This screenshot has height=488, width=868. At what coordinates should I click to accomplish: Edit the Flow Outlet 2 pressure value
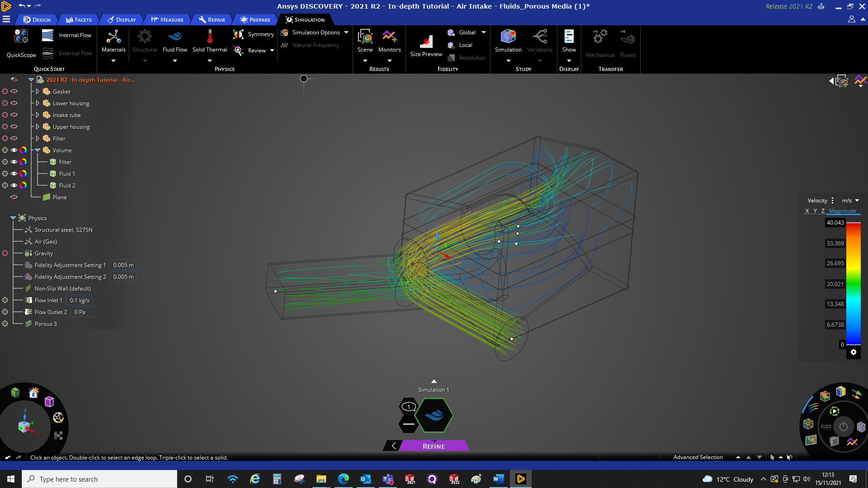pyautogui.click(x=84, y=312)
